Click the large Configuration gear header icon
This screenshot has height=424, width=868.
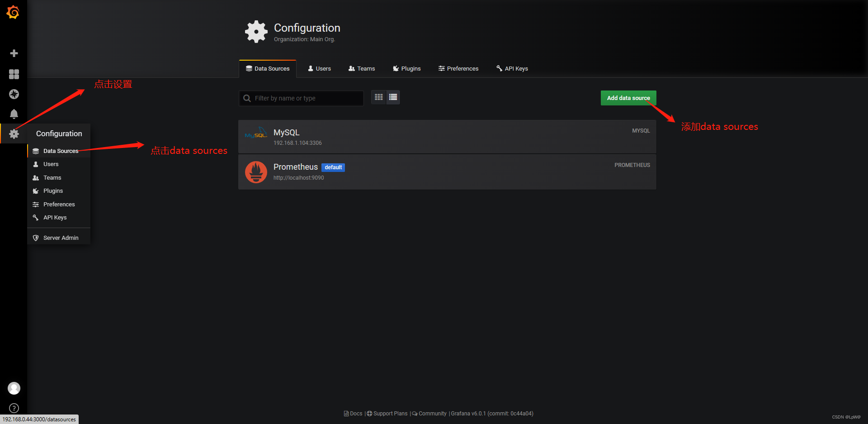coord(256,32)
